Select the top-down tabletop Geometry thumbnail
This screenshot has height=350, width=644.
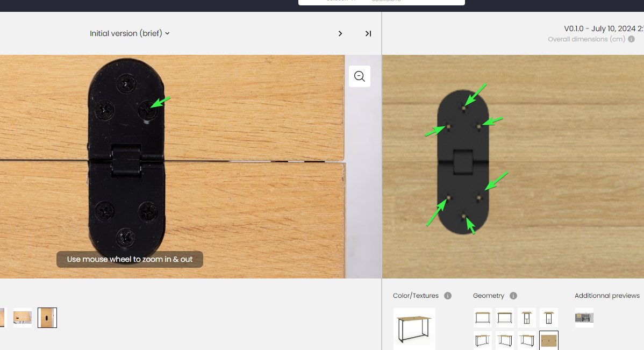coord(549,340)
